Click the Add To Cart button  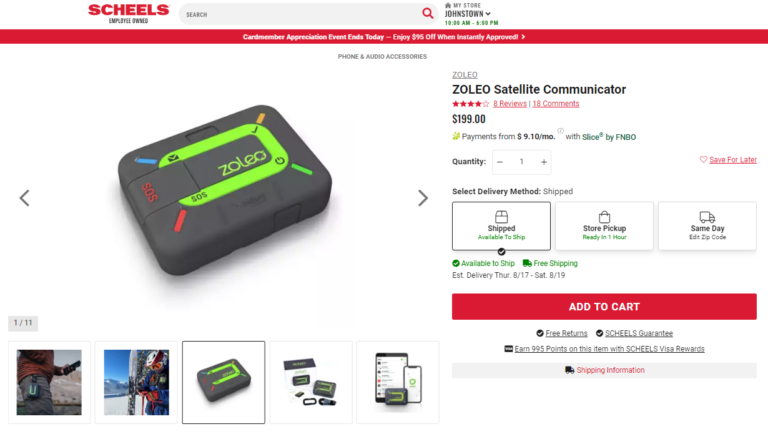pos(604,307)
